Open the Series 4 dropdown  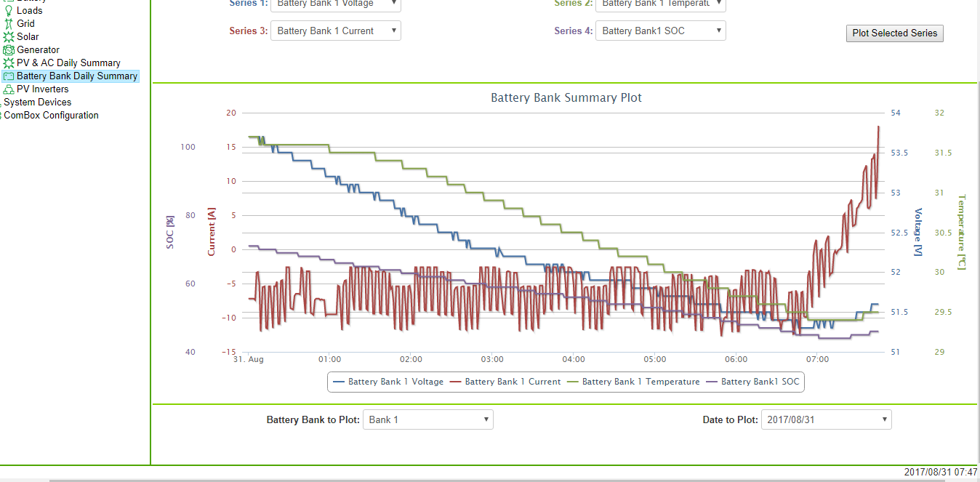(x=661, y=31)
